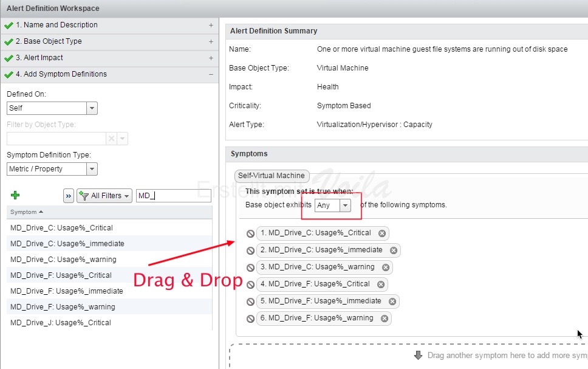Remove symbol 6 MD_Drive_F Usage%_warning

384,319
